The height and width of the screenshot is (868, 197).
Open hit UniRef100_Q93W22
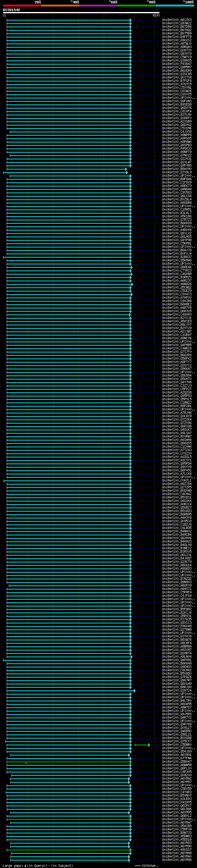[x=177, y=23]
